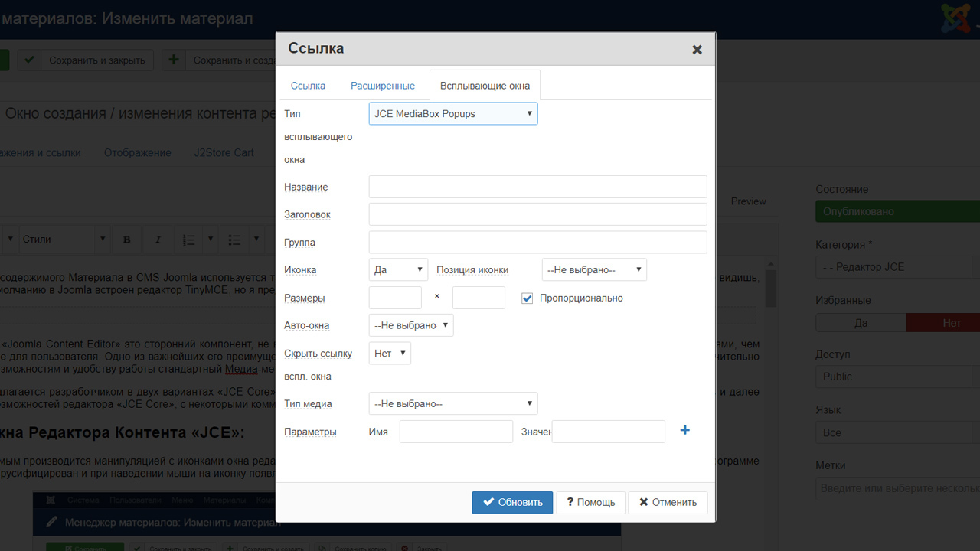Open the Иконка Да dropdown
The height and width of the screenshot is (551, 980).
pos(398,269)
